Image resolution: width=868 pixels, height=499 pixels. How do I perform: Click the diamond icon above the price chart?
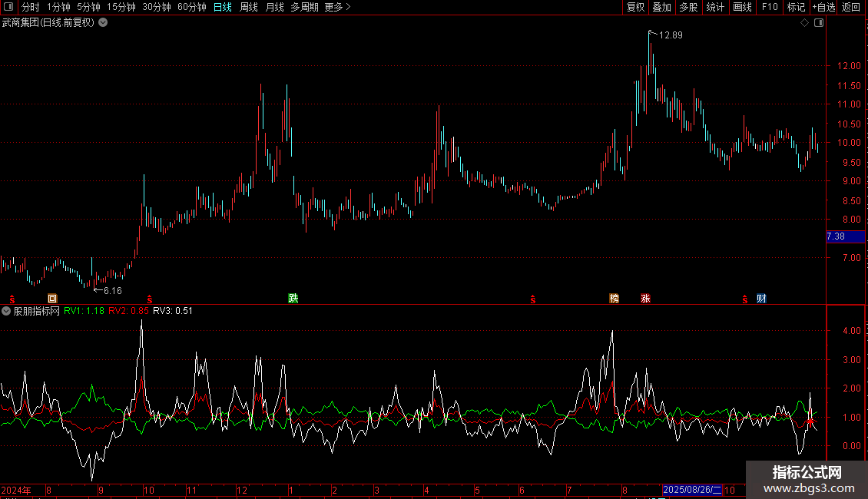805,23
